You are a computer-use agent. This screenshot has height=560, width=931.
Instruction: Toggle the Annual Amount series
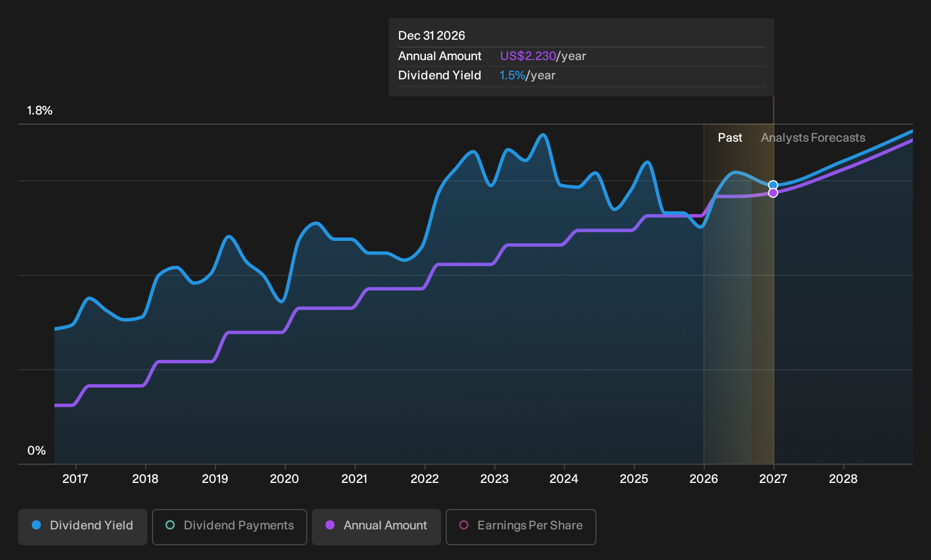click(x=376, y=527)
